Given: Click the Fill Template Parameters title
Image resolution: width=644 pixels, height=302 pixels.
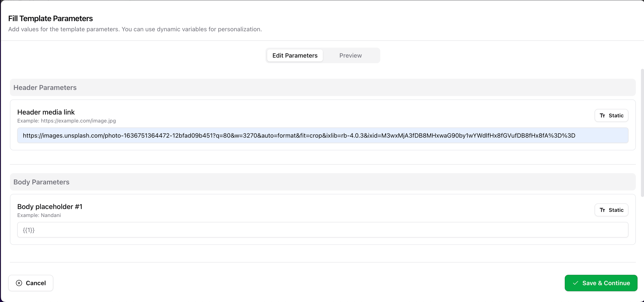Looking at the screenshot, I should [x=51, y=19].
